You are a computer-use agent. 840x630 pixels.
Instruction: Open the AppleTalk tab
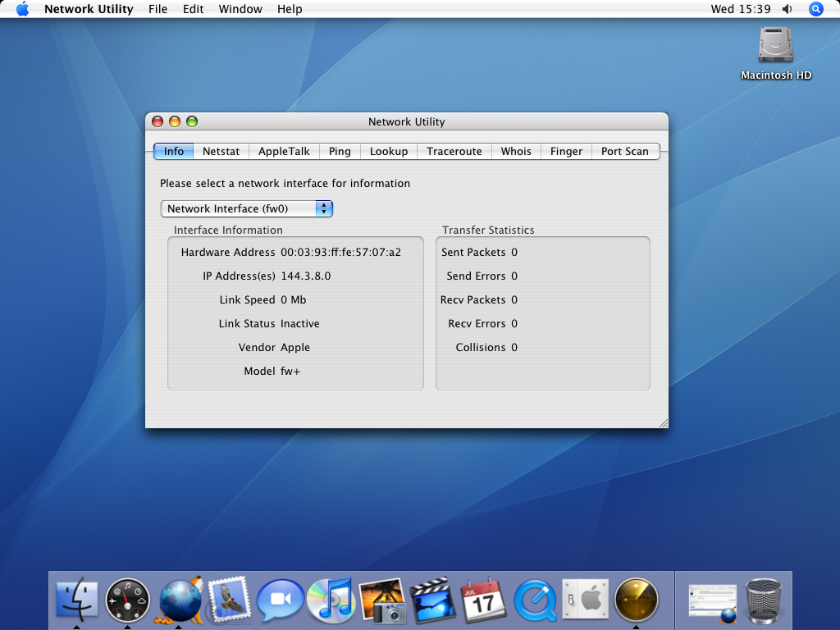point(284,152)
